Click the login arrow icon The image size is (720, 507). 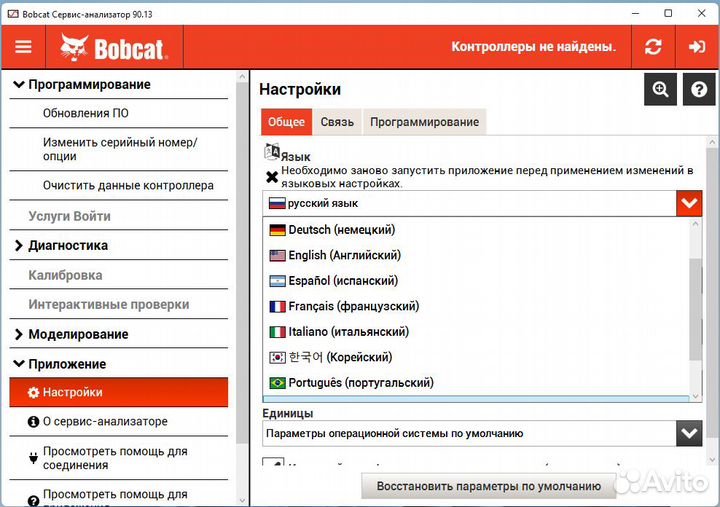[697, 47]
